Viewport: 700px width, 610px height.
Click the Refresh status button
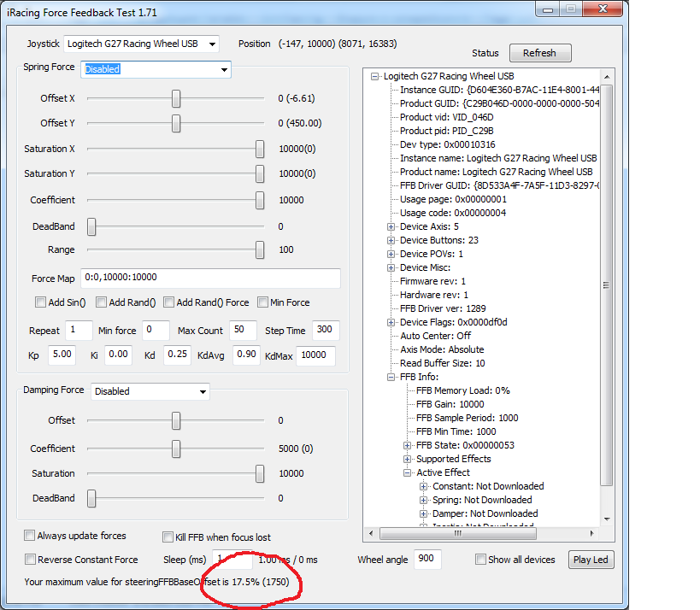(x=539, y=53)
